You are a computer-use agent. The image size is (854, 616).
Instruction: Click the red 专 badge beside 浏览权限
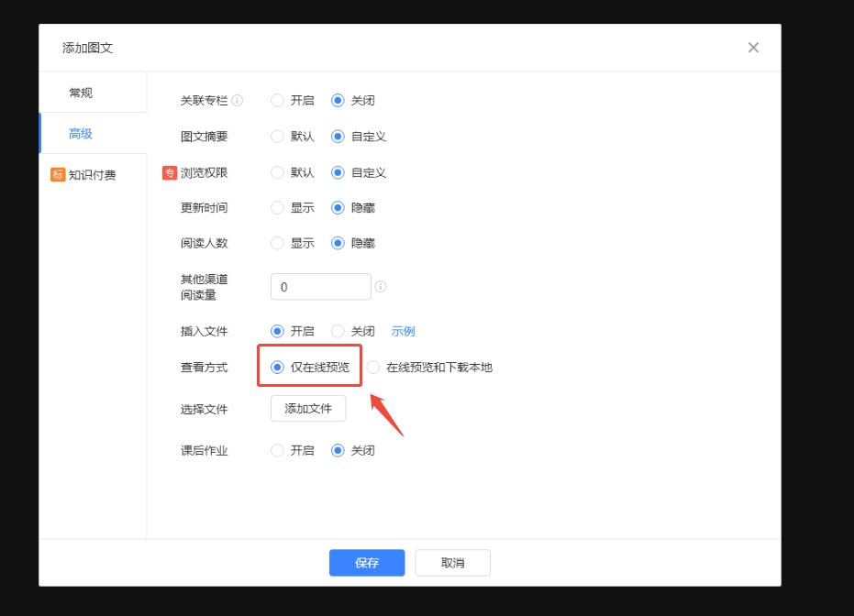(x=169, y=172)
